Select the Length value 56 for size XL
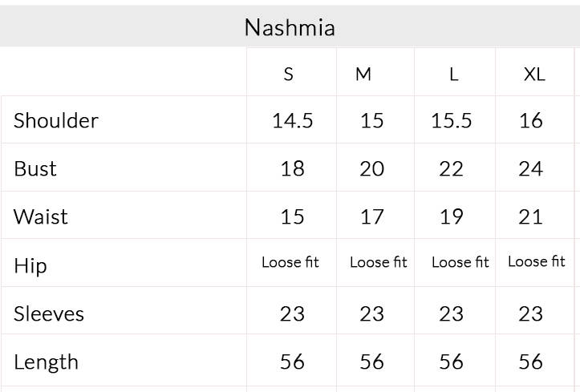 pyautogui.click(x=531, y=362)
